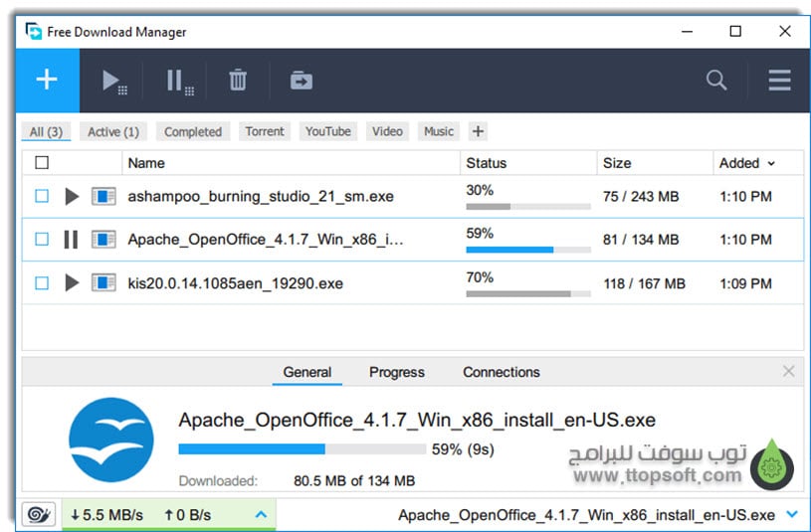This screenshot has width=811, height=532.
Task: Expand bottom-right blue down chevron
Action: (x=792, y=514)
